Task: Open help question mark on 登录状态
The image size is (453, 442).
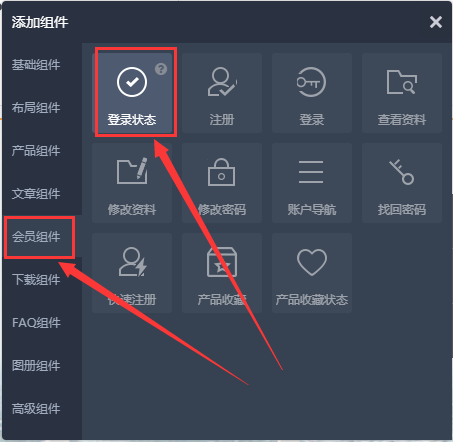Action: [x=161, y=69]
